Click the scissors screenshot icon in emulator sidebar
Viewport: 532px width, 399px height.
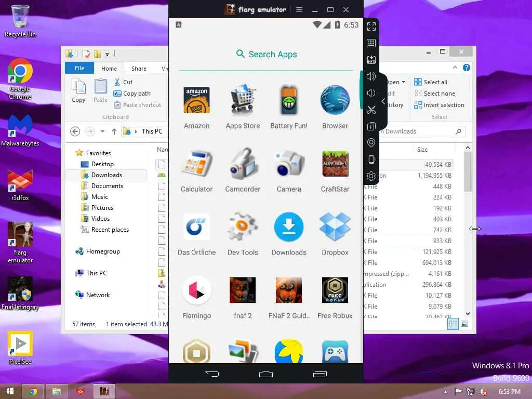pos(371,110)
